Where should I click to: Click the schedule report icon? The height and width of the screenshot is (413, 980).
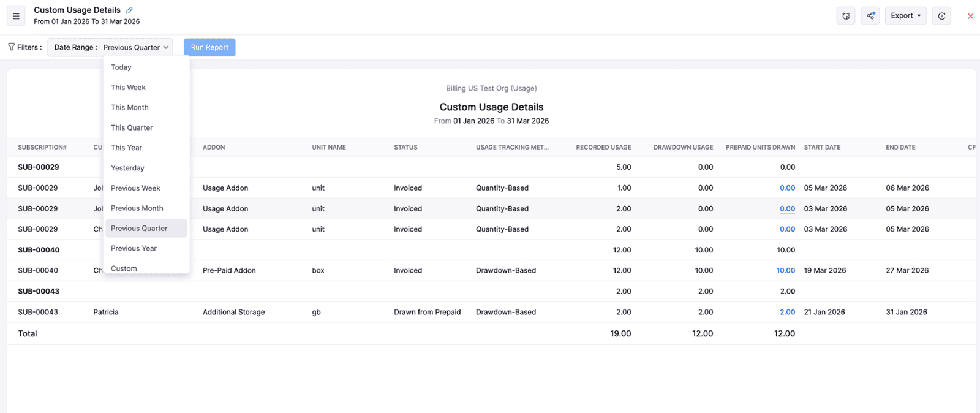pyautogui.click(x=846, y=16)
